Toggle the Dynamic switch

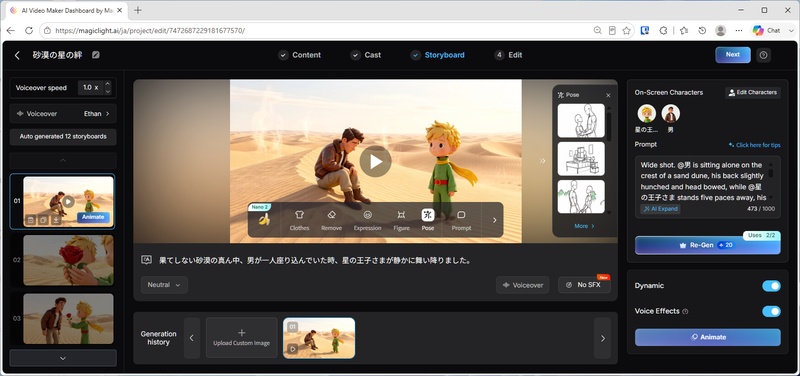click(771, 286)
